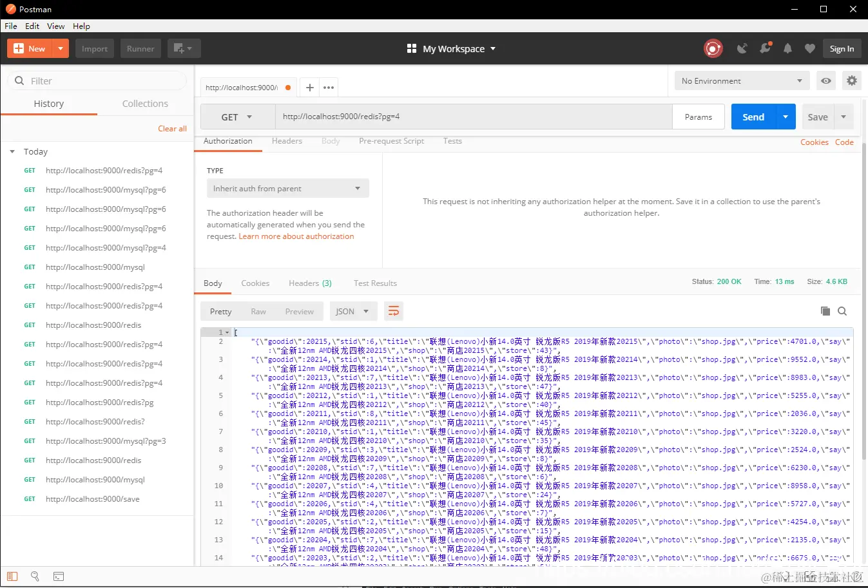This screenshot has width=868, height=588.
Task: Collapse line 1 fold arrow in response
Action: (227, 332)
